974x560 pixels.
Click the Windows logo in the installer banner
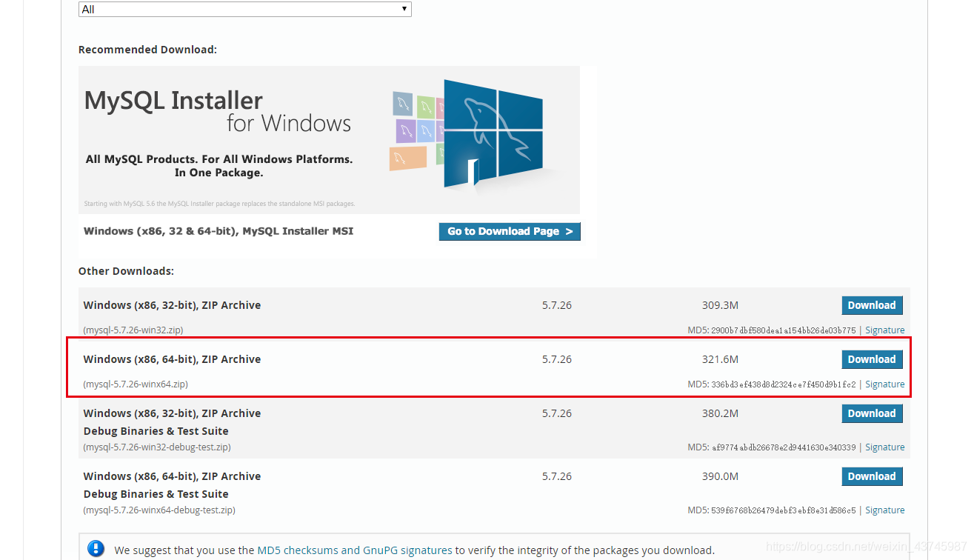point(493,133)
